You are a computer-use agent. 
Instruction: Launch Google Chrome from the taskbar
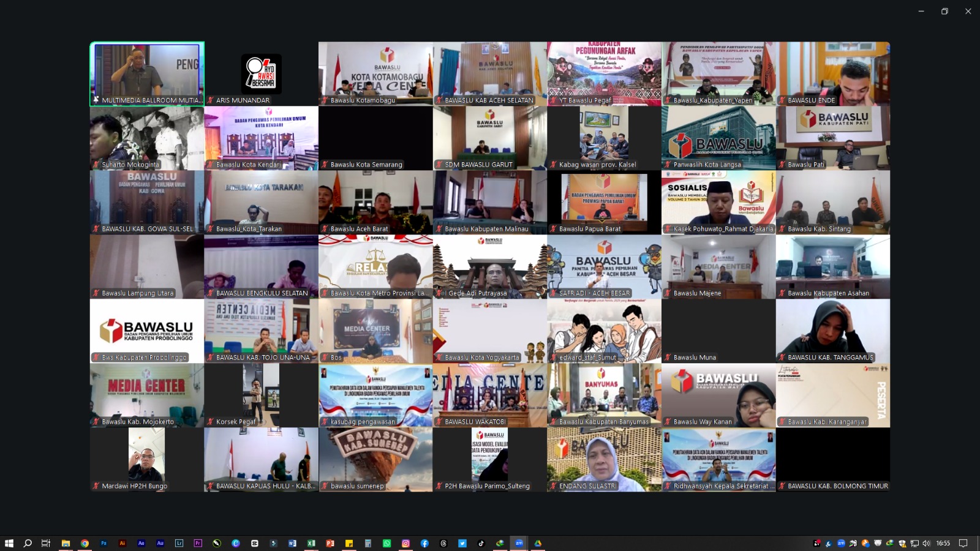click(x=85, y=543)
